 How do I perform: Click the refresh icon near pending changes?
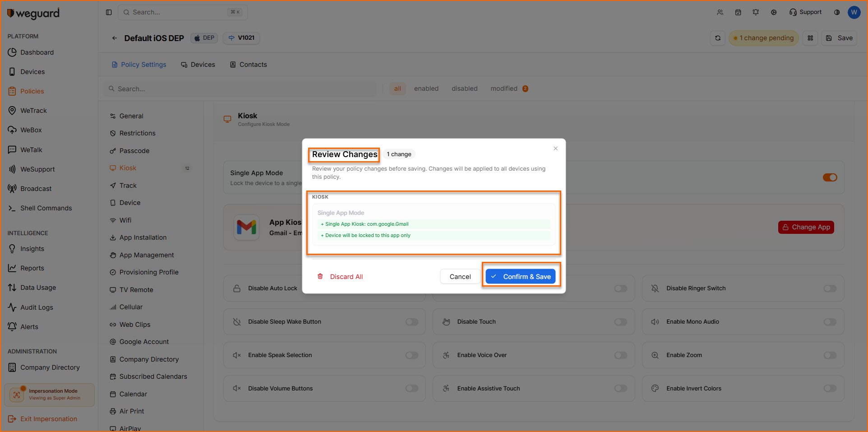pyautogui.click(x=718, y=38)
